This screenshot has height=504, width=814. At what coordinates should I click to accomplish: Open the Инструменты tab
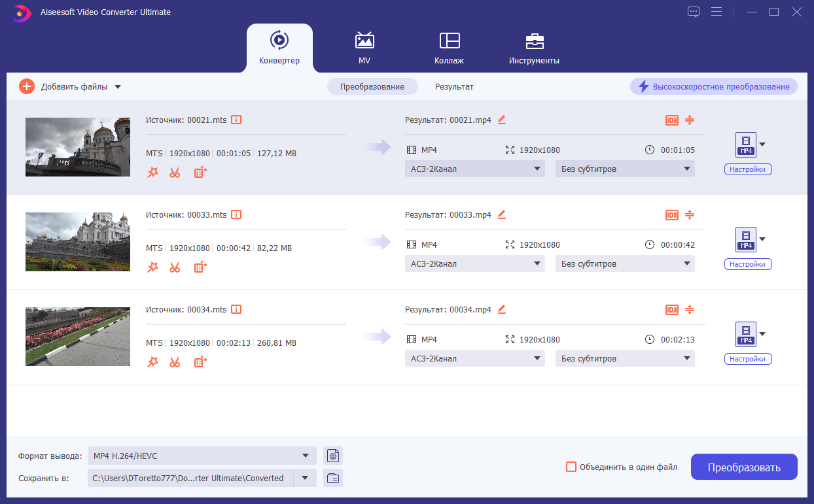click(534, 48)
